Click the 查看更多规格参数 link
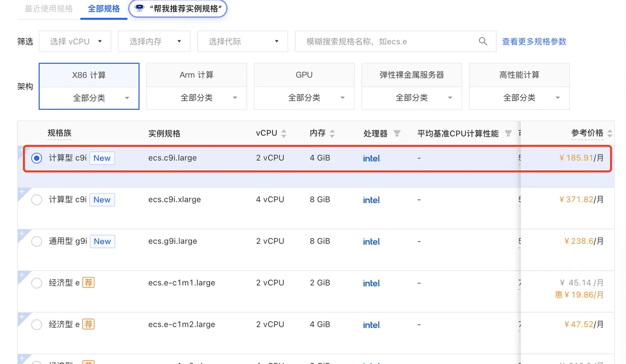626x364 pixels. [534, 42]
